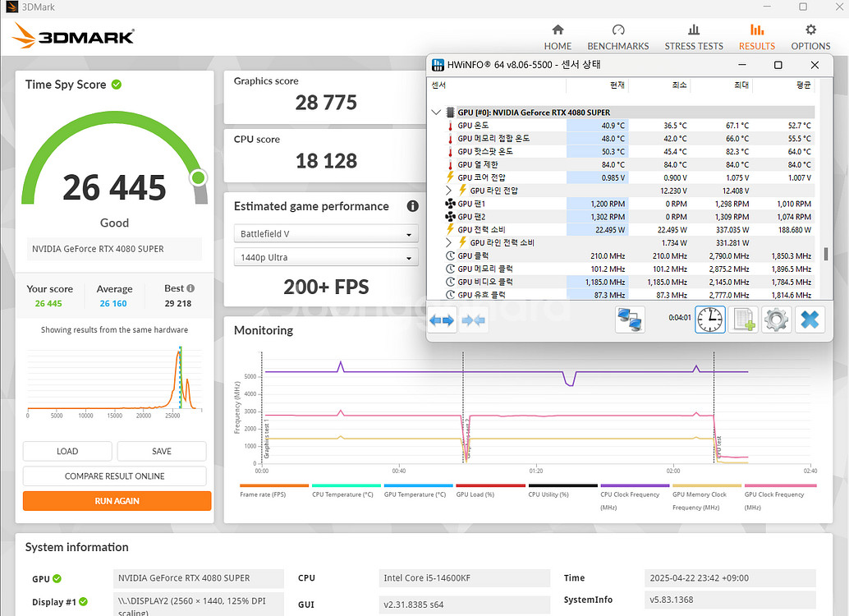849x616 pixels.
Task: Click the thermometer icon beside GPU 메모리 접합 온도
Action: point(450,139)
